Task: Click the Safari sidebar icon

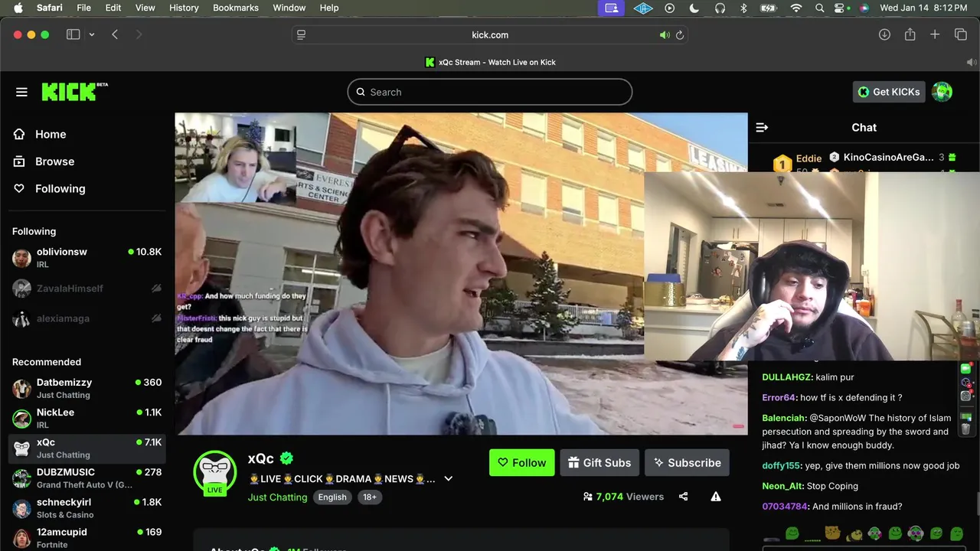Action: 73,34
